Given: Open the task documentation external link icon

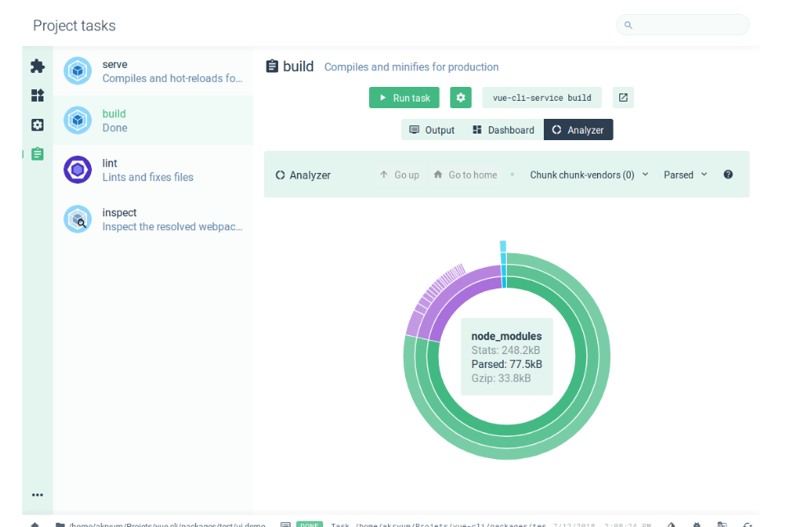Looking at the screenshot, I should click(x=623, y=98).
